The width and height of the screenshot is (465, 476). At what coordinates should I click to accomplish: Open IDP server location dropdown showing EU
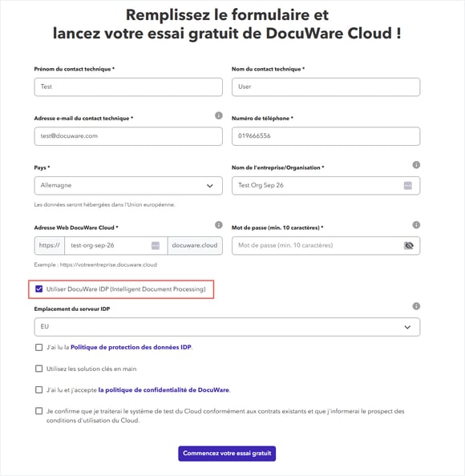(x=227, y=327)
